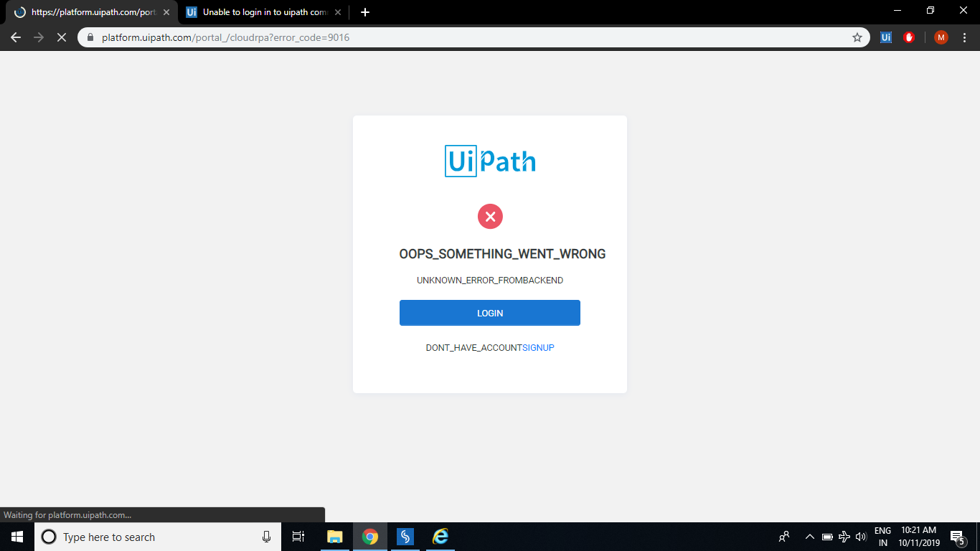Click the Chrome profile avatar M
980x551 pixels.
(x=941, y=37)
